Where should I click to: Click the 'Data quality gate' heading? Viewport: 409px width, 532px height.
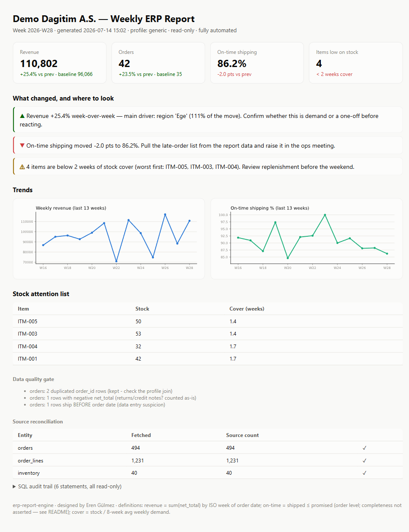[33, 379]
